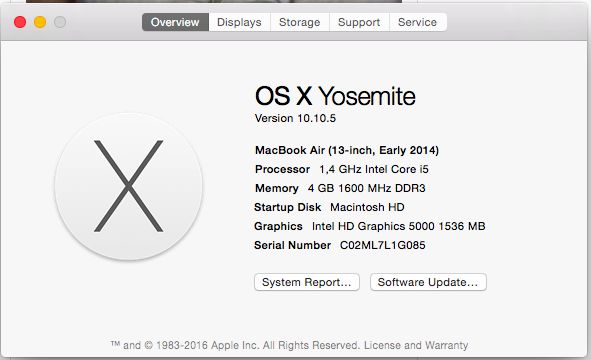Launch Software Update
This screenshot has height=360, width=591.
point(428,282)
